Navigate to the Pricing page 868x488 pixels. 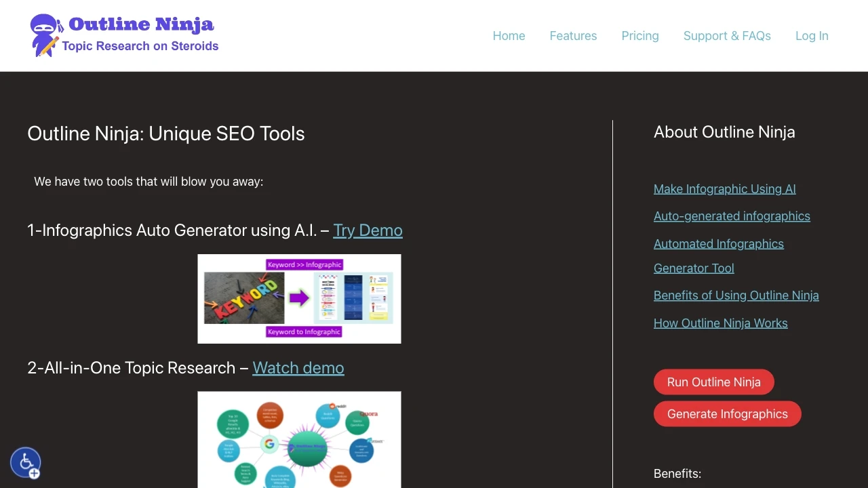[x=639, y=36]
